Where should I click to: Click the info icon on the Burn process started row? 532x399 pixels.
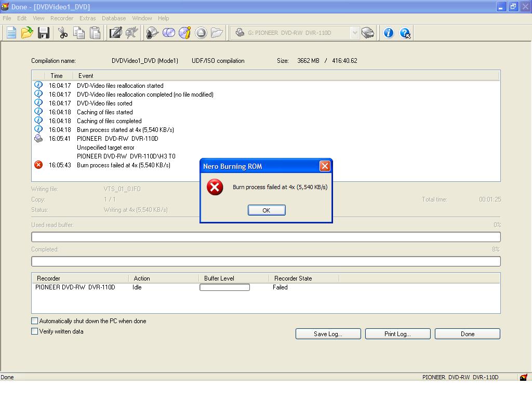38,129
